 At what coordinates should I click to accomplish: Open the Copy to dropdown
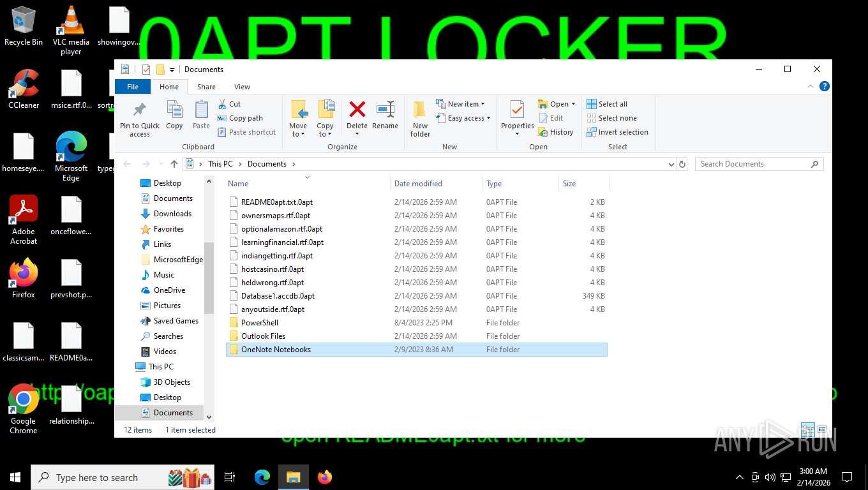pos(325,130)
